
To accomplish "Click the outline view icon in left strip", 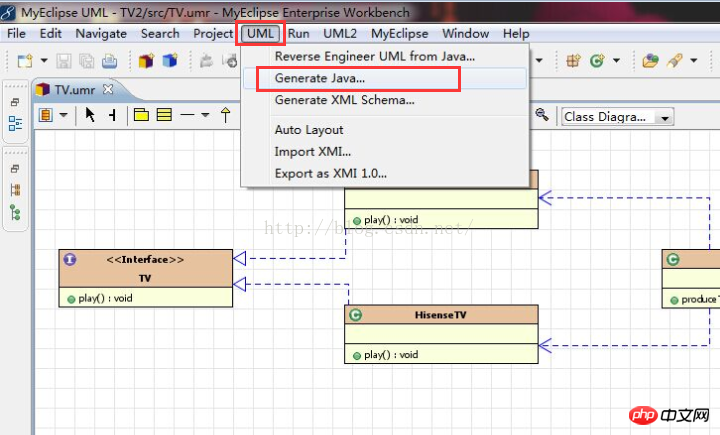I will 15,123.
